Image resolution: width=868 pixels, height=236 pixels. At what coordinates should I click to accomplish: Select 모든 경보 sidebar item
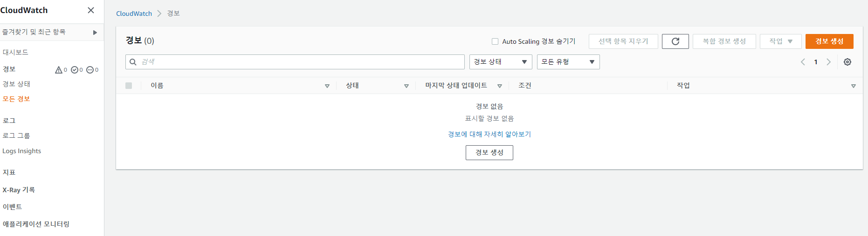point(16,99)
